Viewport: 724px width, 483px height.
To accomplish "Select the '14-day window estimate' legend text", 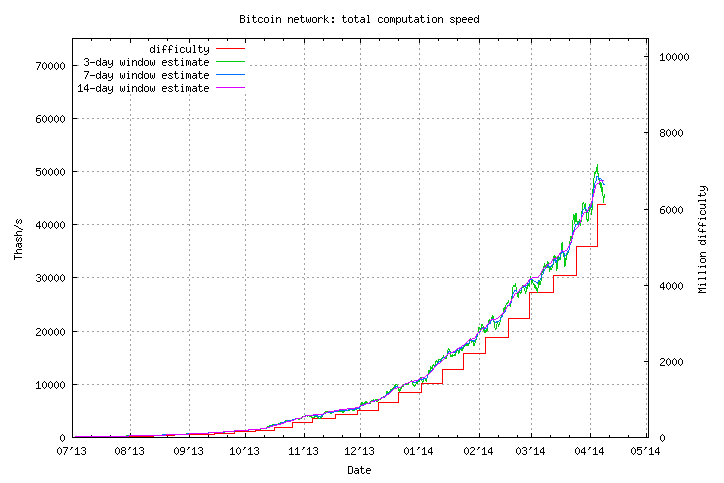I will (x=143, y=88).
